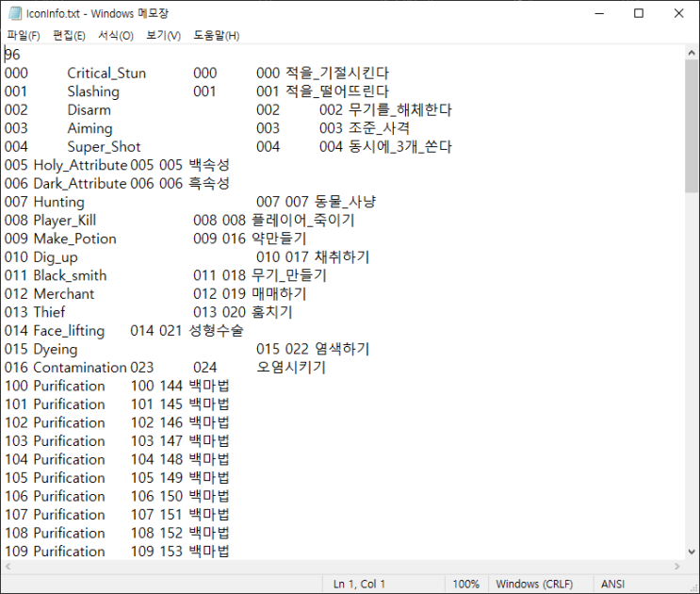Click horizontal scrollbar right arrow
The height and width of the screenshot is (594, 700).
(x=677, y=567)
